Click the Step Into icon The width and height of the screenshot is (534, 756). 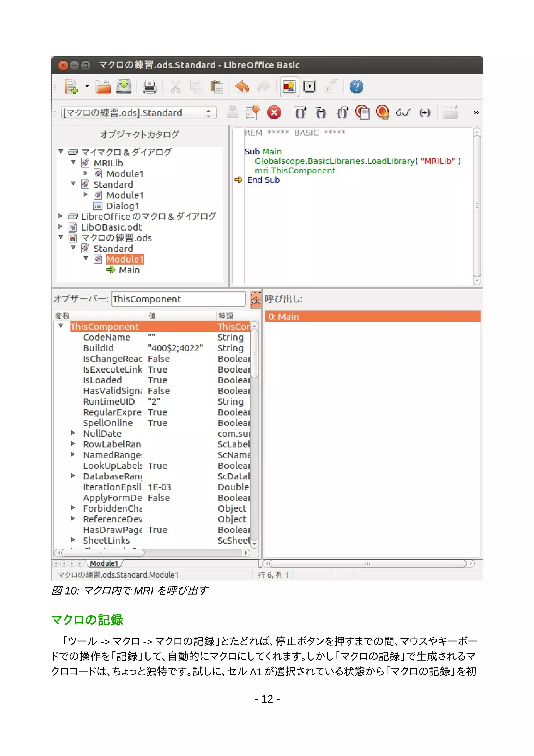[x=321, y=113]
